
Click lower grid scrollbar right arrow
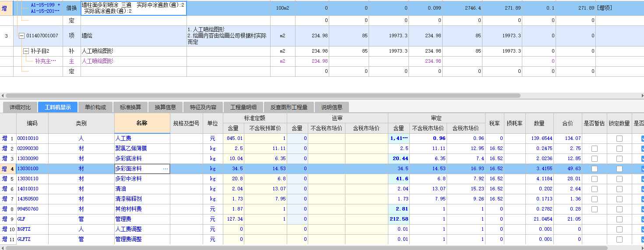coord(641,248)
